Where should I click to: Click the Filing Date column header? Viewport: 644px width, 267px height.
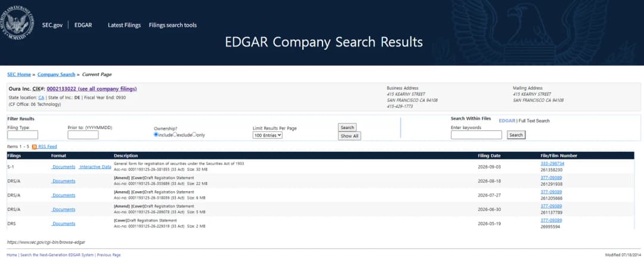489,156
